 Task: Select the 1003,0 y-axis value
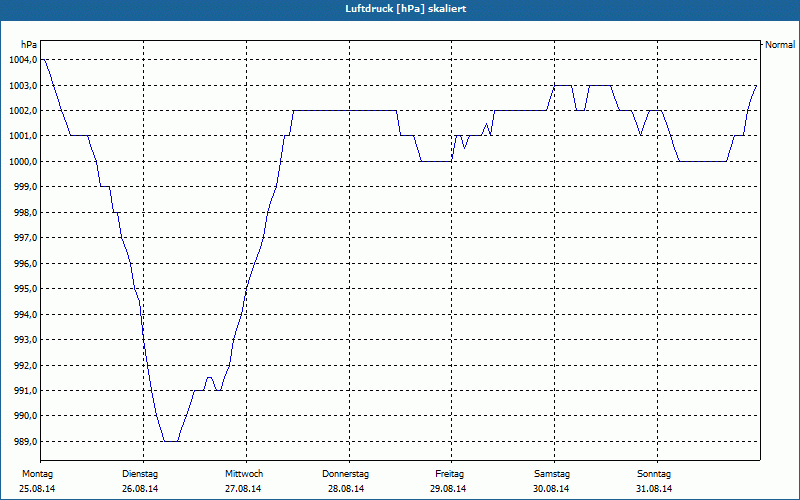tap(23, 85)
